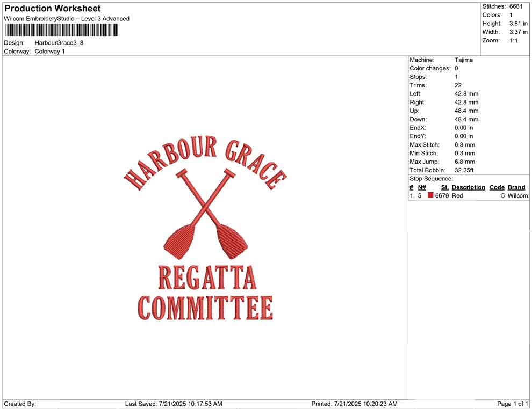532x409 pixels.
Task: Click the 'Color changes:' label
Action: click(430, 68)
